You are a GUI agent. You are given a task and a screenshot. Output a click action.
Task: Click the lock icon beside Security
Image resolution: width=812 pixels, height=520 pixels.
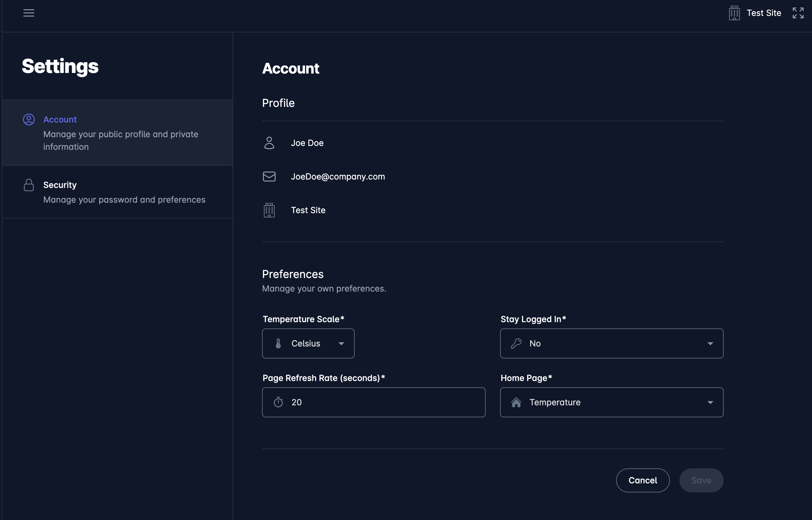point(29,185)
